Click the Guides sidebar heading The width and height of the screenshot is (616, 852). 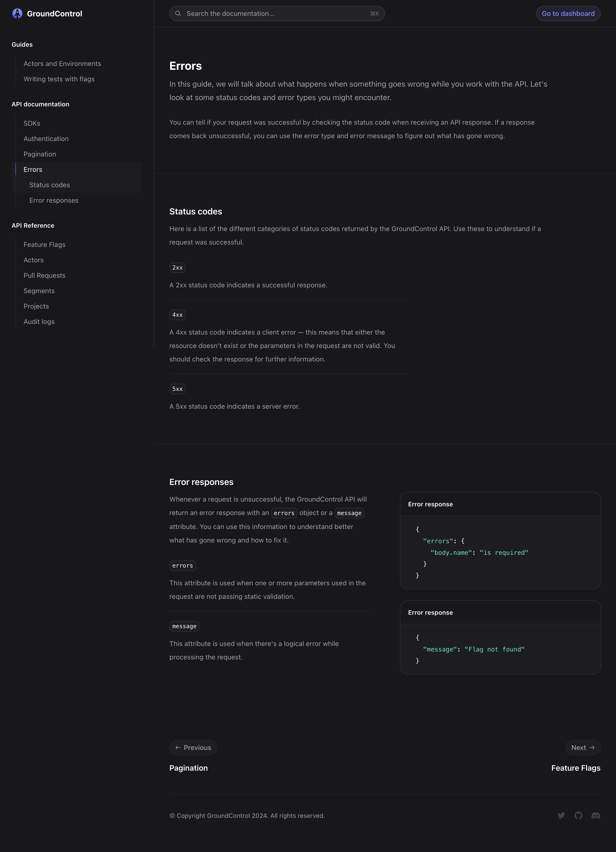point(22,44)
